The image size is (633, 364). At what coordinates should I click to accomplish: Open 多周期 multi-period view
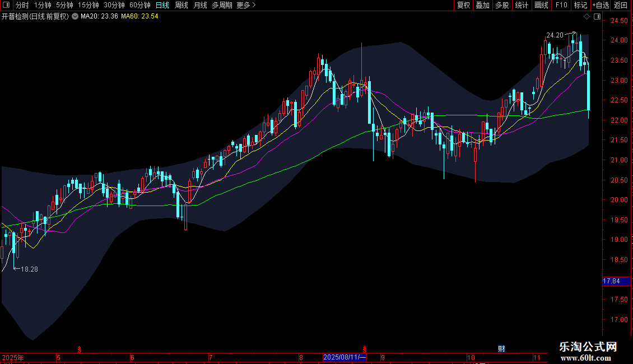coord(222,5)
